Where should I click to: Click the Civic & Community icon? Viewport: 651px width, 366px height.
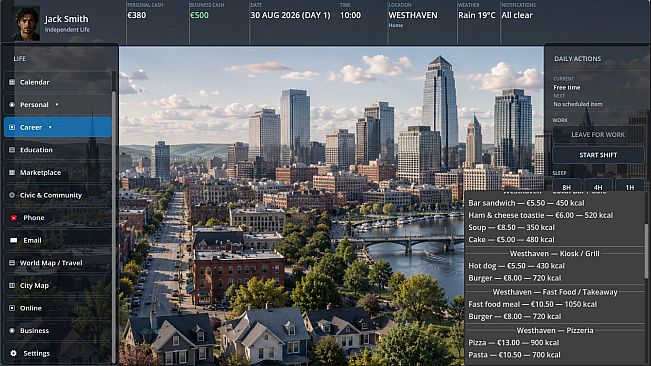12,195
